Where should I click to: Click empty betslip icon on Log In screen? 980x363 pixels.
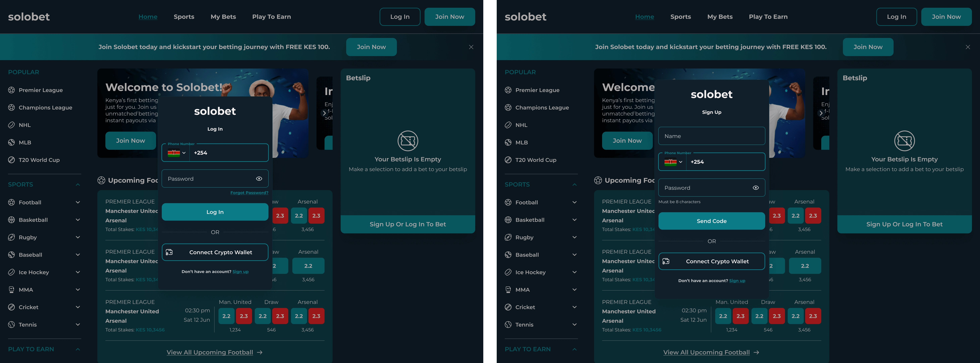[x=407, y=141]
